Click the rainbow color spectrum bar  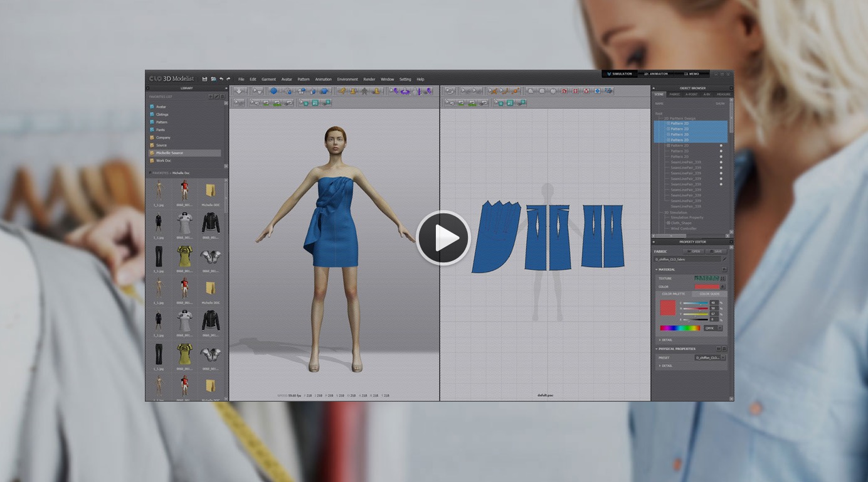[x=679, y=328]
